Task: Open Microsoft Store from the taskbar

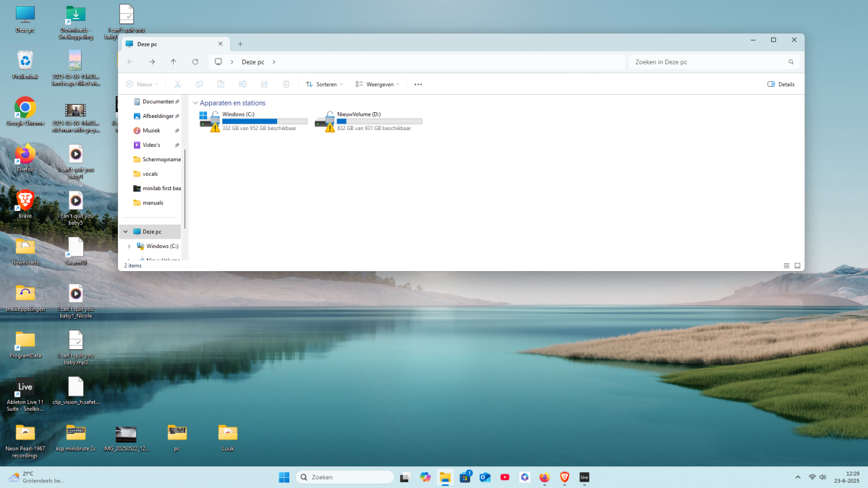Action: 465,477
